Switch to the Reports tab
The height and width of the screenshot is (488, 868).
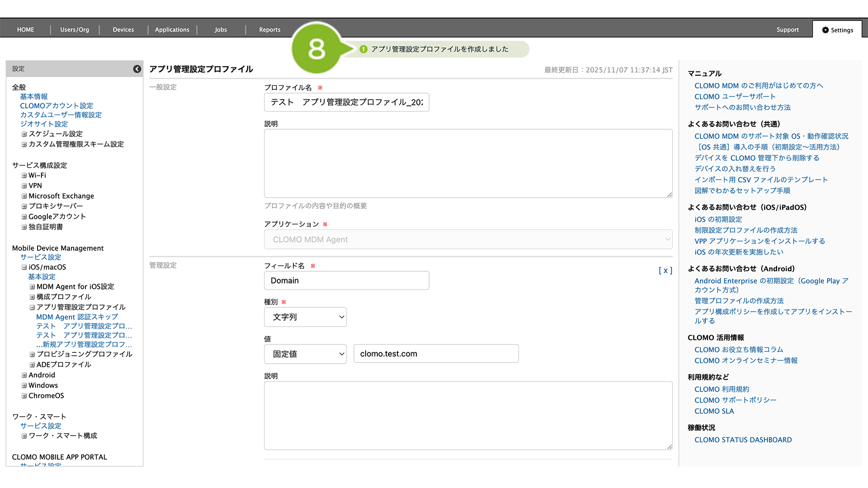click(x=269, y=30)
